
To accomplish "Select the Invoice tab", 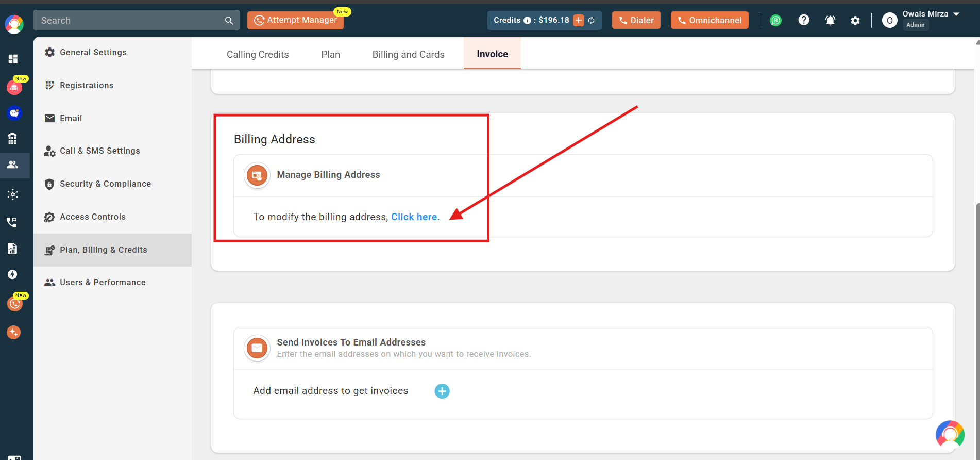I will [x=492, y=54].
